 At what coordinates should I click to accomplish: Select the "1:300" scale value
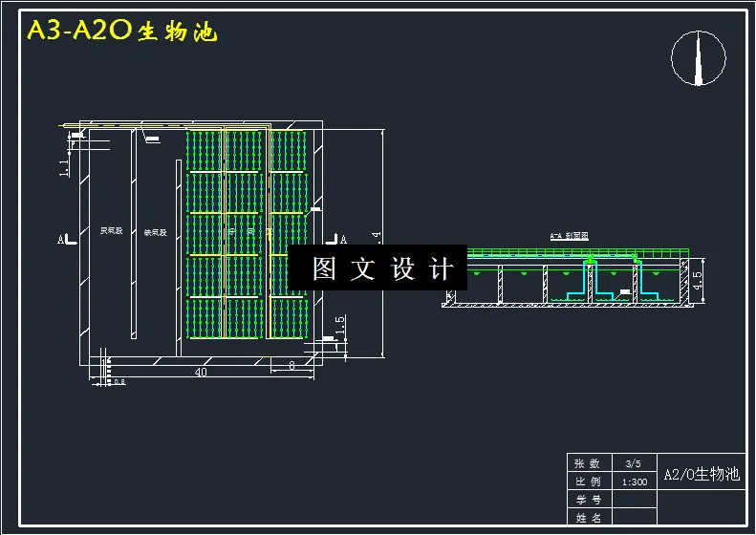tap(634, 481)
